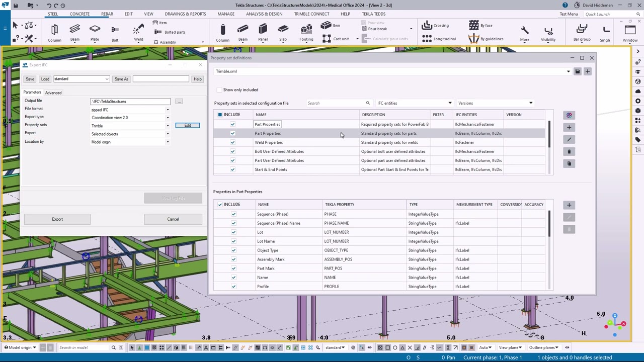Image resolution: width=644 pixels, height=362 pixels.
Task: Select the Bolt tool
Action: (115, 33)
